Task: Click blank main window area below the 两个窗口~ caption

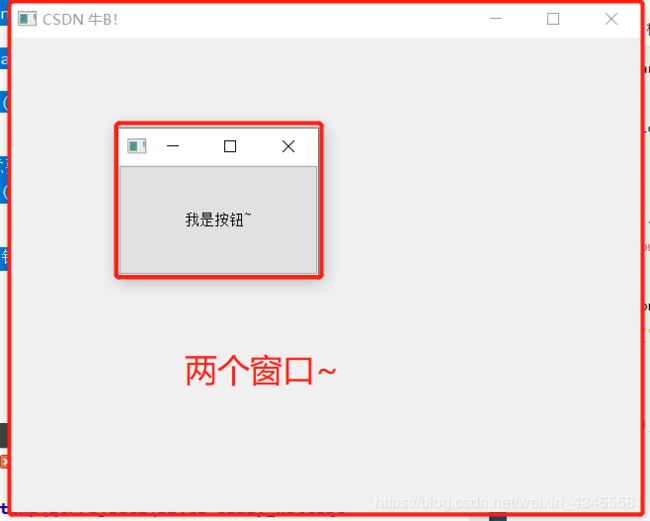Action: [260, 440]
